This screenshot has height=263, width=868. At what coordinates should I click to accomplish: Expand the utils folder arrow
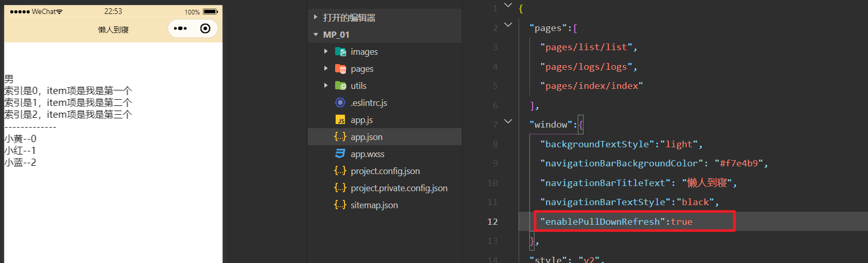pos(326,85)
